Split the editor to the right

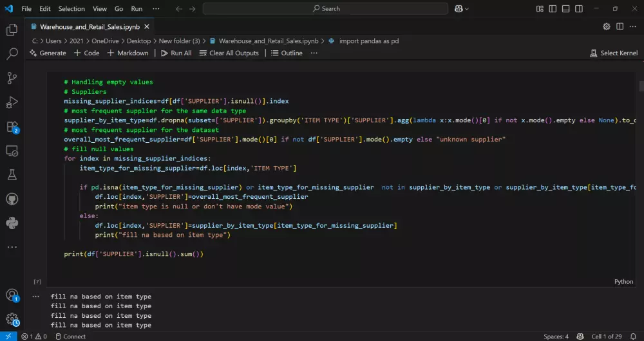[x=620, y=26]
